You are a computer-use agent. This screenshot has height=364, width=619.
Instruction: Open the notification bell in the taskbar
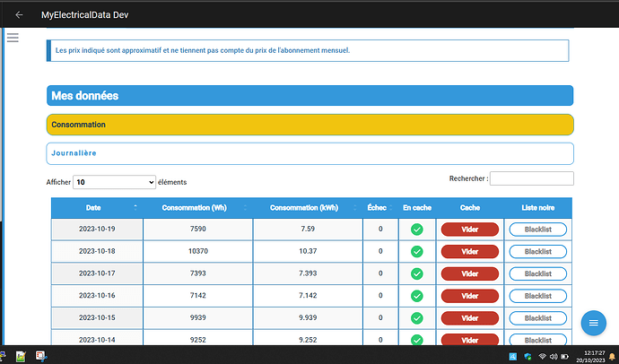click(612, 357)
